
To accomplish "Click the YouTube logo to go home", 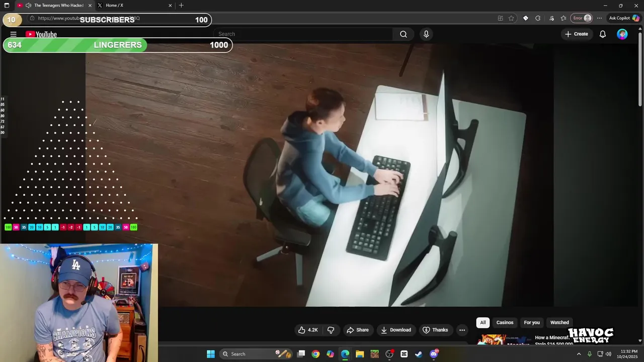I will point(41,34).
